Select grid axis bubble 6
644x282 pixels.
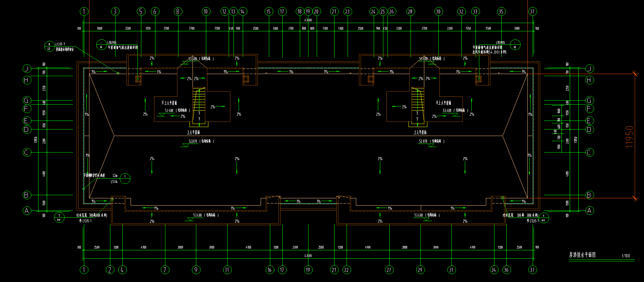point(155,11)
